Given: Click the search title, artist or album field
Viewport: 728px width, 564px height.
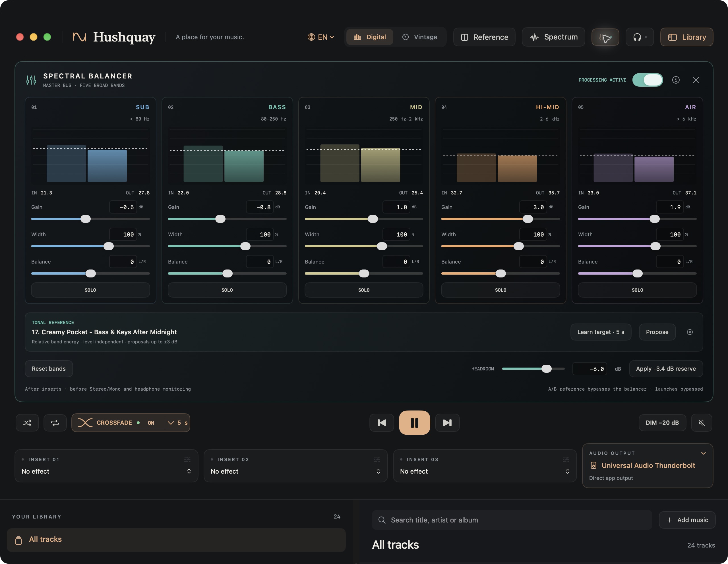Looking at the screenshot, I should [x=512, y=520].
